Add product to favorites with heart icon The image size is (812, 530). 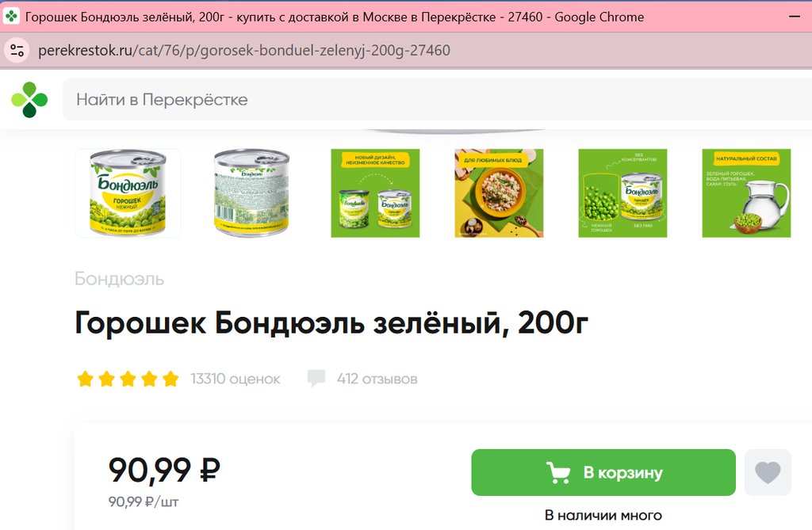click(768, 472)
